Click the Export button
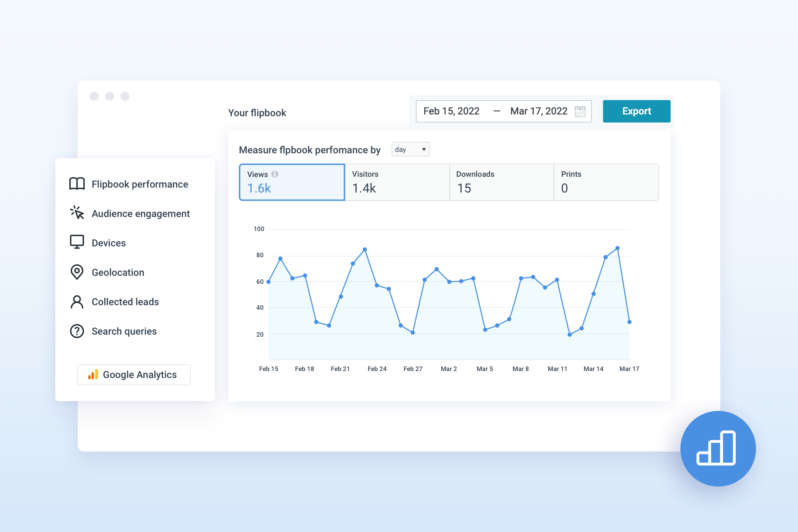The image size is (798, 532). point(636,111)
